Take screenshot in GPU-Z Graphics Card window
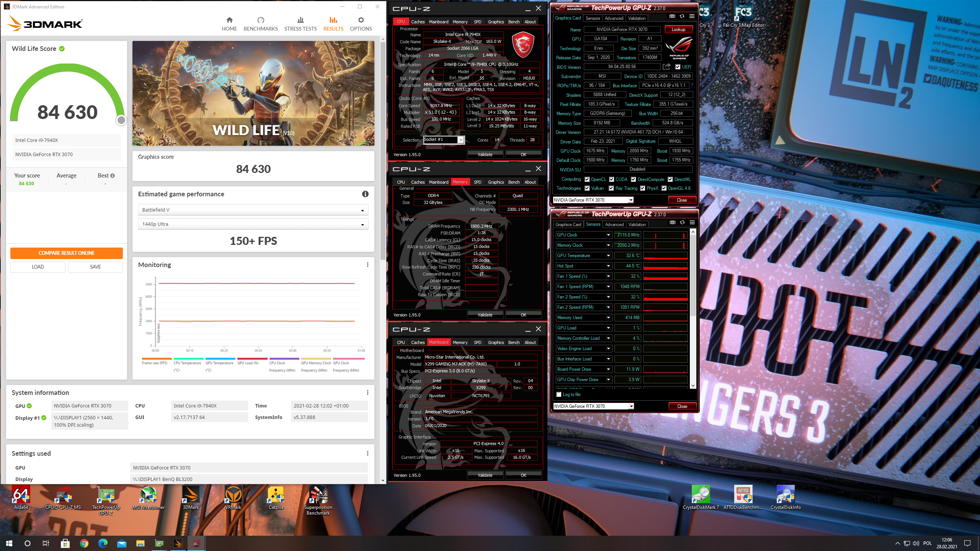 672,16
